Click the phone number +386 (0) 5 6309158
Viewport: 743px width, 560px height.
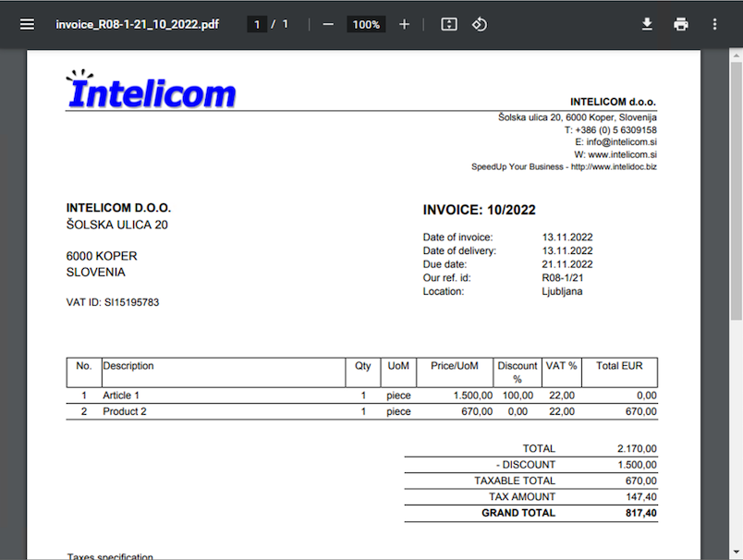point(616,129)
